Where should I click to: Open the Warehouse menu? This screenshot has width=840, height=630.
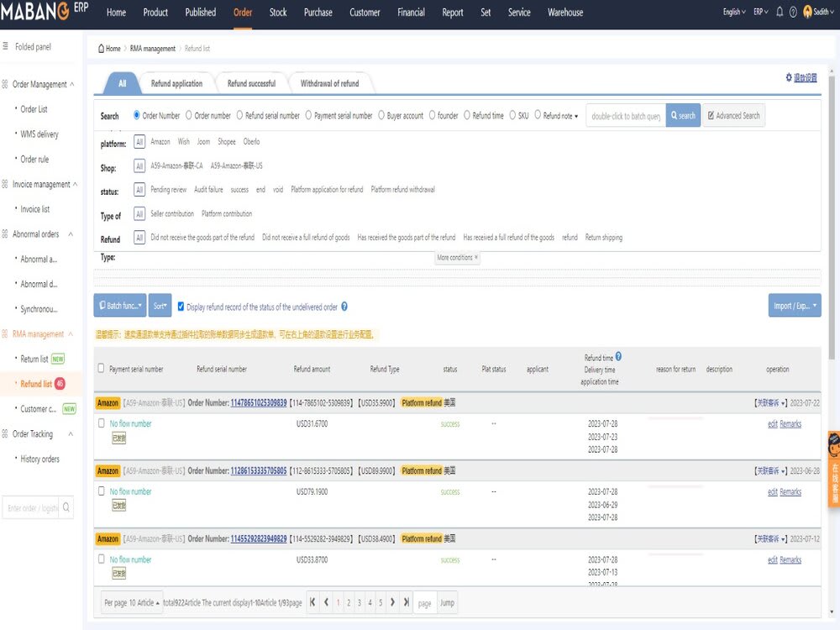[x=565, y=13]
